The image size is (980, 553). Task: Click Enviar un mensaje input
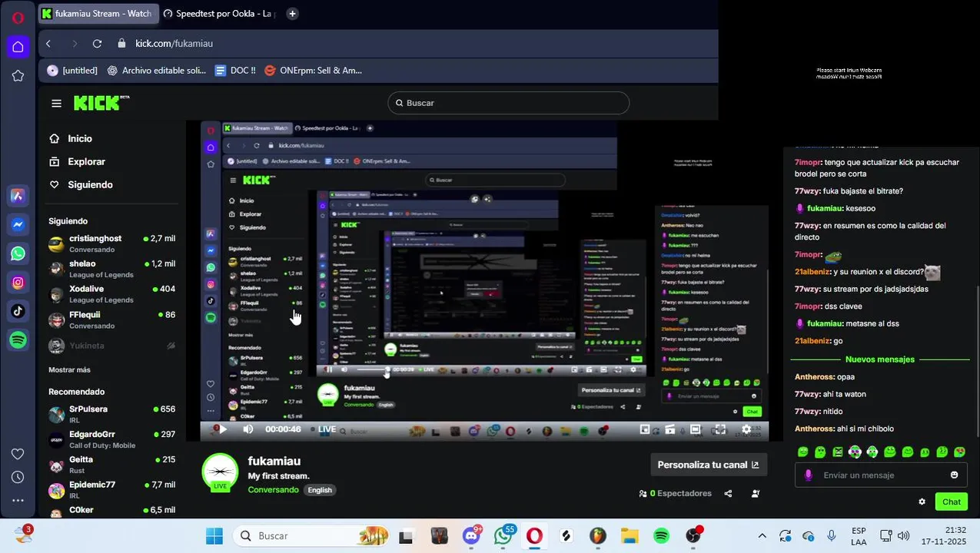(x=880, y=475)
